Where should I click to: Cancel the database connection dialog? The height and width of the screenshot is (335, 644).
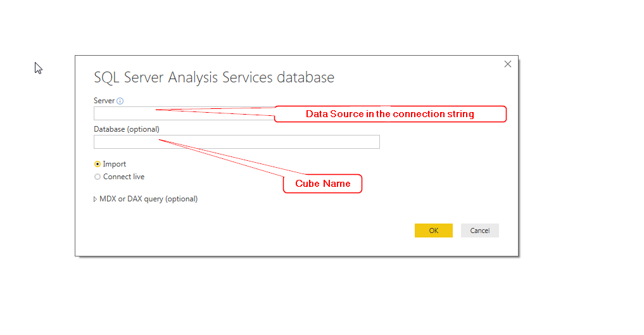(x=480, y=231)
